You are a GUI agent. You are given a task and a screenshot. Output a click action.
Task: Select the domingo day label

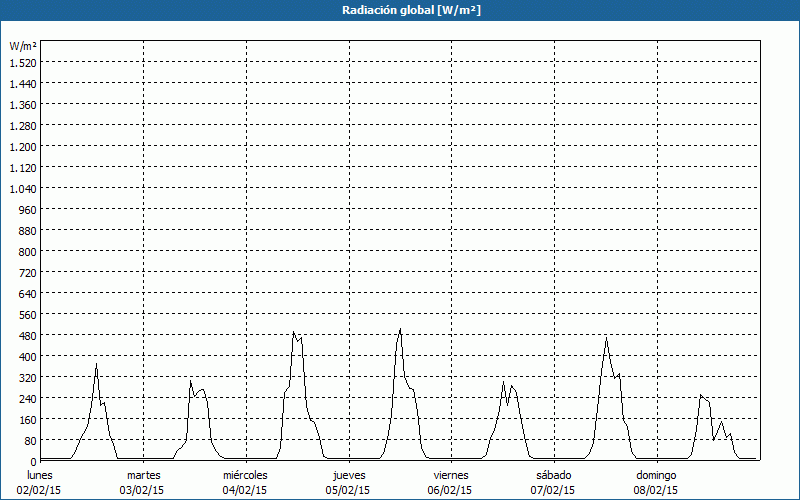point(656,475)
